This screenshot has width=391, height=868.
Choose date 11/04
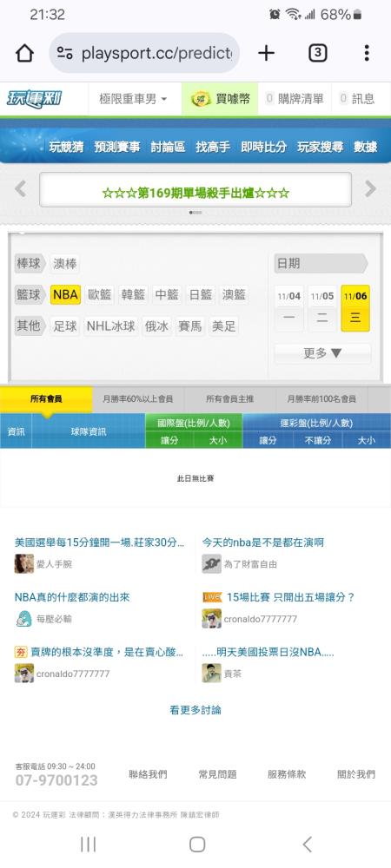pyautogui.click(x=289, y=308)
